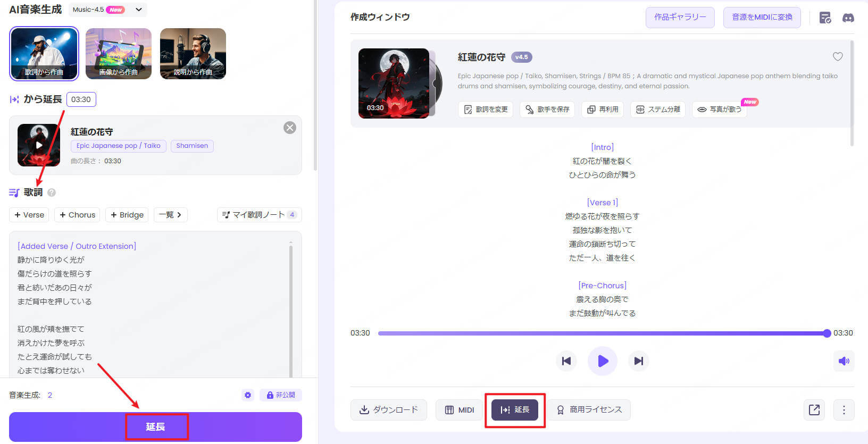Viewport: 868px width, 444px height.
Task: Select the 説明から作曲 mode thumbnail
Action: pyautogui.click(x=193, y=54)
